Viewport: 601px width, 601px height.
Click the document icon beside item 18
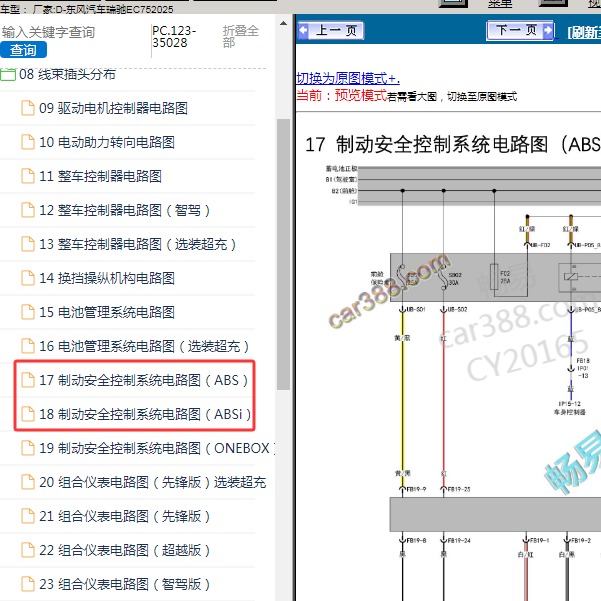28,414
